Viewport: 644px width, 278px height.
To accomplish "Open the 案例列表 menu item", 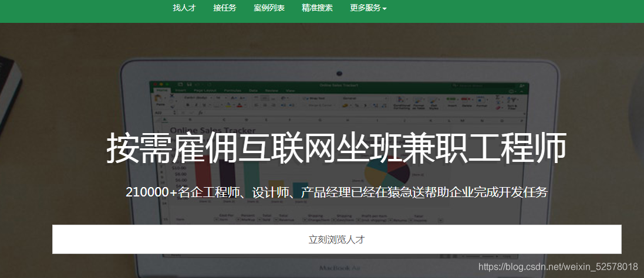I will tap(269, 8).
